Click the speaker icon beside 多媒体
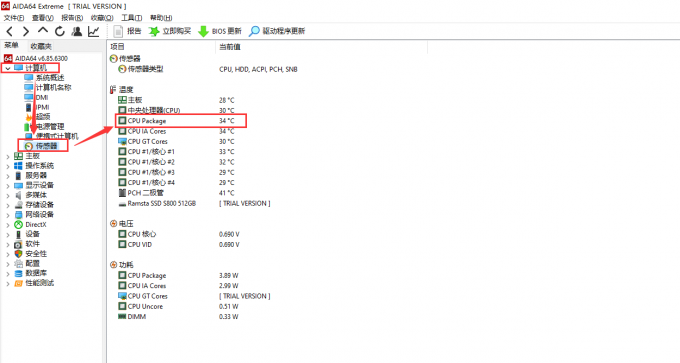This screenshot has height=363, width=680. pos(18,195)
